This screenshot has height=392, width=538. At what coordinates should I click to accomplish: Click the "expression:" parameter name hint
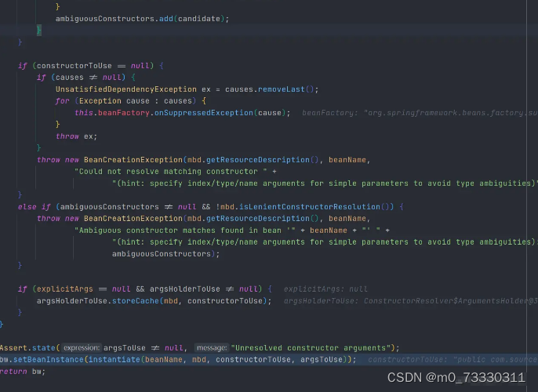82,348
